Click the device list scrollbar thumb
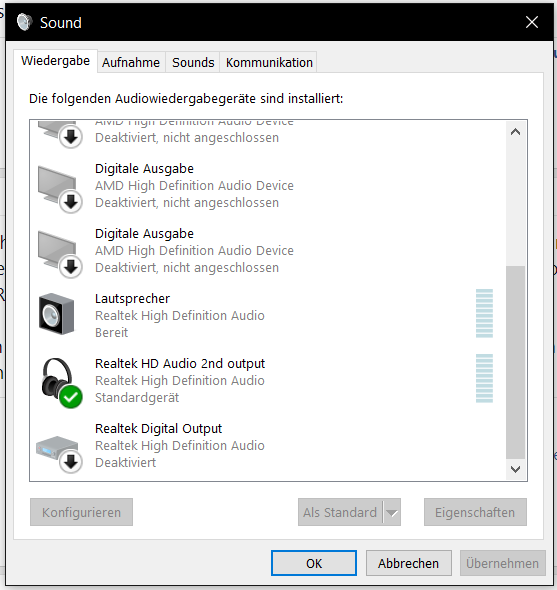 (x=515, y=362)
